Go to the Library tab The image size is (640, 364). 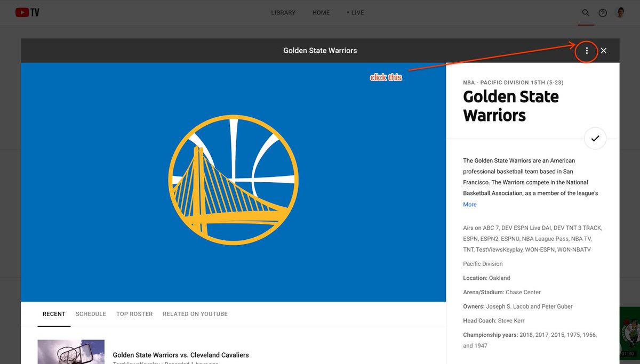283,13
